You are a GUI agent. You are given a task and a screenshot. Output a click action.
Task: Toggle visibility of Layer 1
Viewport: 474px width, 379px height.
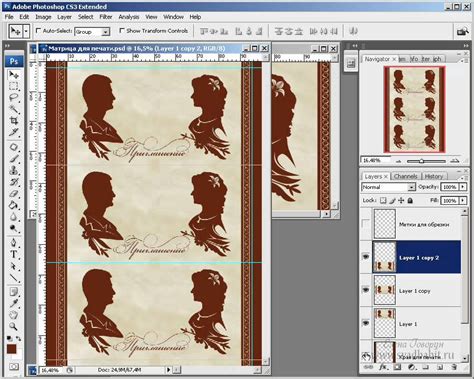366,323
